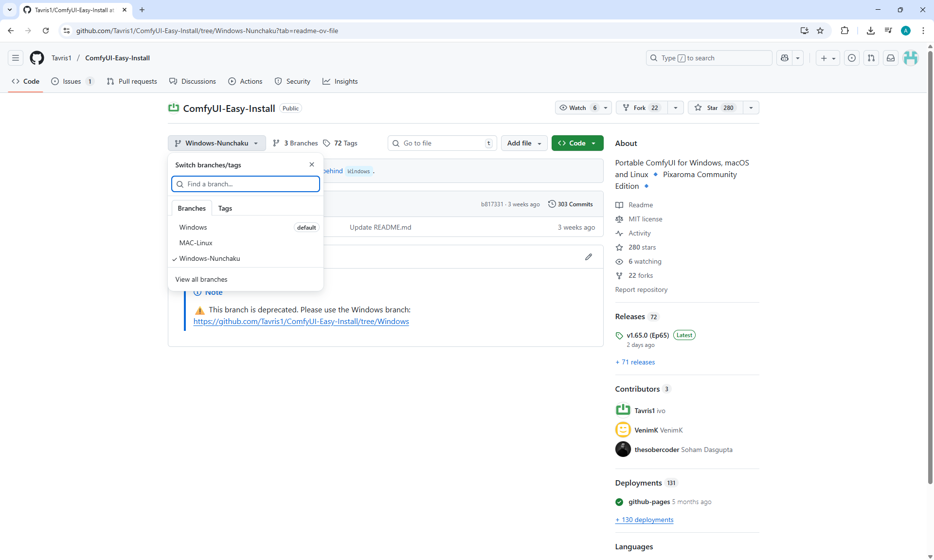Open the pull requests header icon
This screenshot has width=934, height=560.
871,58
